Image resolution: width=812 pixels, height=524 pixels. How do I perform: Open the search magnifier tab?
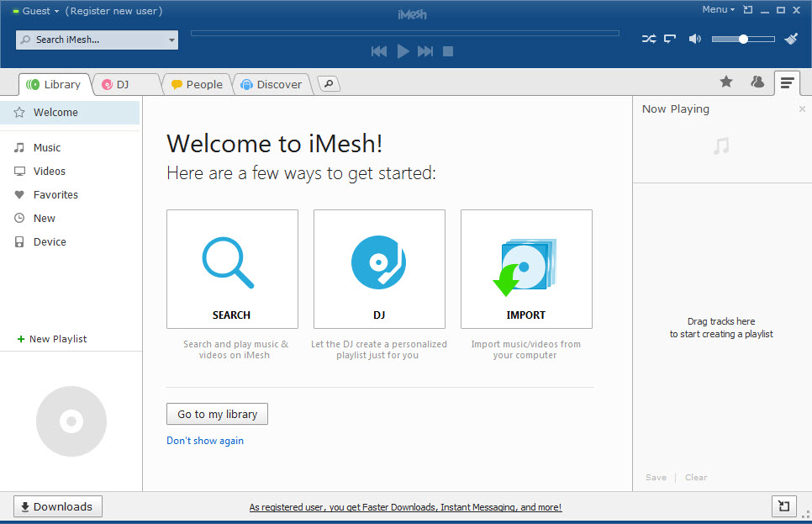[329, 83]
